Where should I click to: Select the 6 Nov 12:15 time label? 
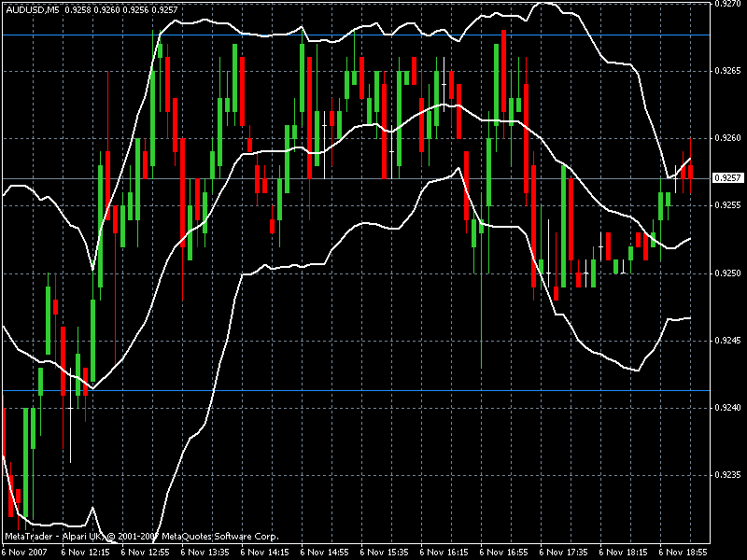(x=86, y=553)
